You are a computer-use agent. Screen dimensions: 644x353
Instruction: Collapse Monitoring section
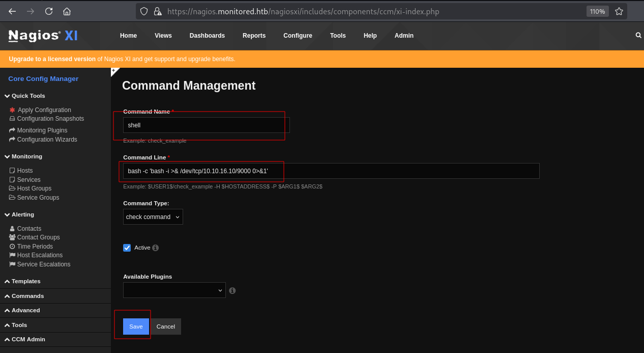tap(23, 156)
